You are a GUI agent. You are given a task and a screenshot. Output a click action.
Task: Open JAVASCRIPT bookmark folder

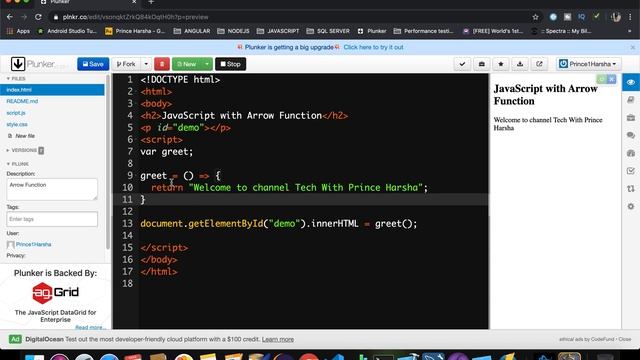pyautogui.click(x=278, y=31)
